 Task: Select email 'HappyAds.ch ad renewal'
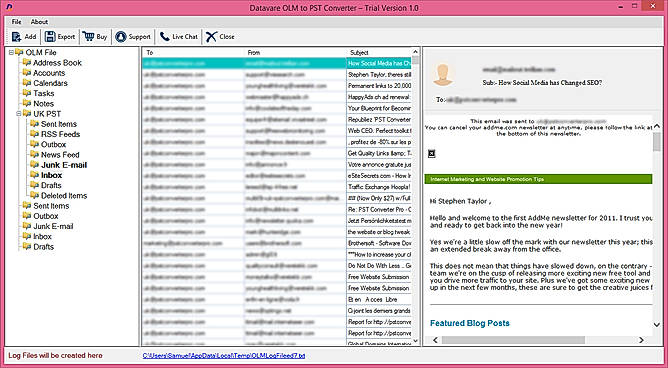tap(277, 97)
